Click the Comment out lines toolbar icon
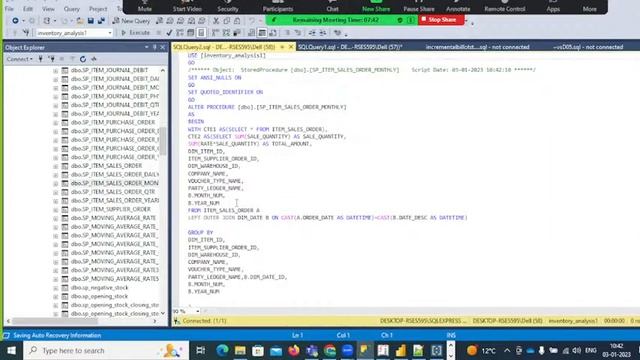 point(287,33)
